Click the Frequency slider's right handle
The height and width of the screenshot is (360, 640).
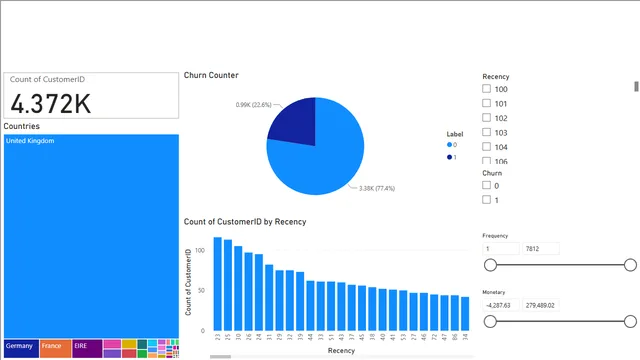pos(630,265)
